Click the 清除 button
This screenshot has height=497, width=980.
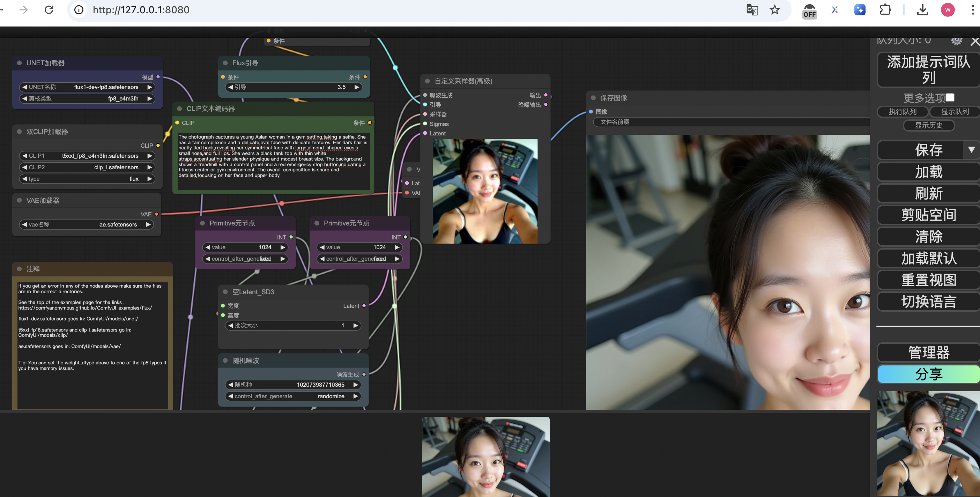point(928,237)
